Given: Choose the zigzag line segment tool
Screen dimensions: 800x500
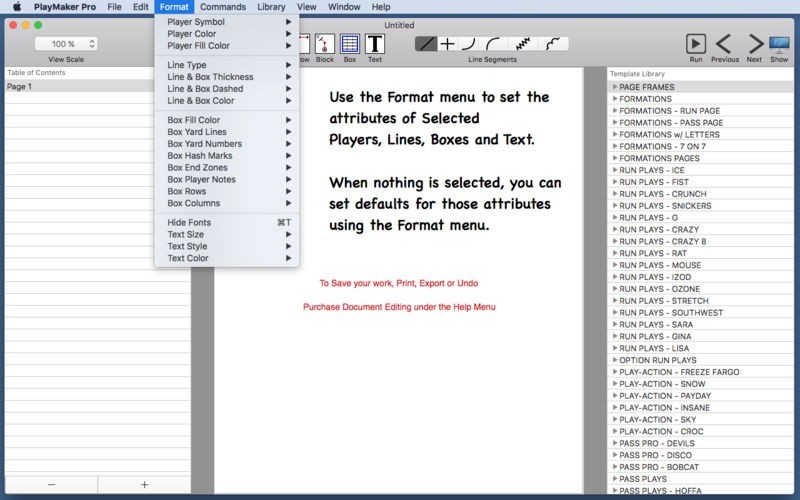Looking at the screenshot, I should point(522,44).
